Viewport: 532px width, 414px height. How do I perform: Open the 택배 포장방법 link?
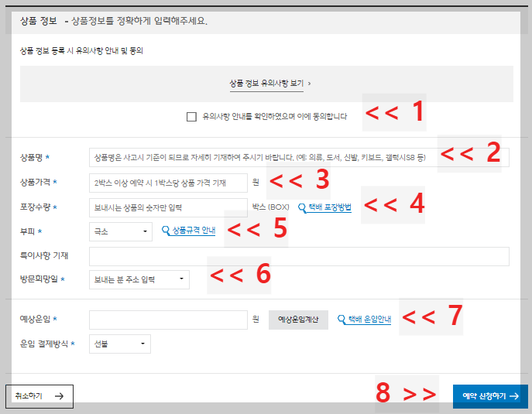(x=330, y=207)
